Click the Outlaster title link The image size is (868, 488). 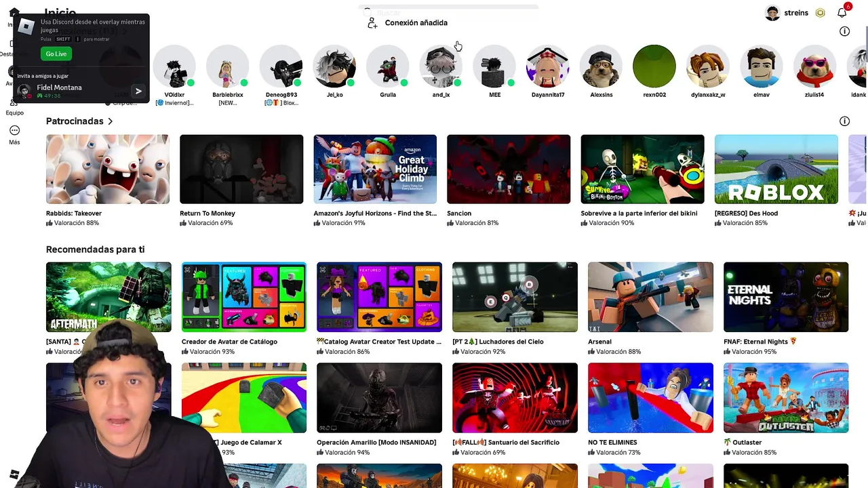[747, 443]
